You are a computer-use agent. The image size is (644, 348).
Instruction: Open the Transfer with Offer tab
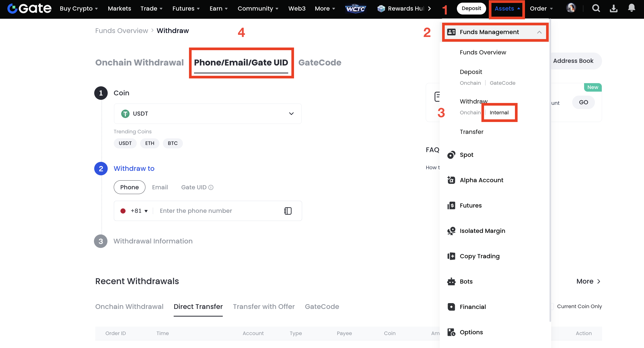[x=264, y=307]
